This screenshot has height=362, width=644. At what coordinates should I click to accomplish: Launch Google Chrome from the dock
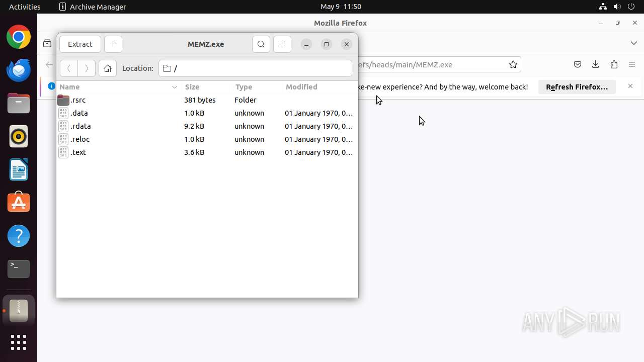point(19,37)
